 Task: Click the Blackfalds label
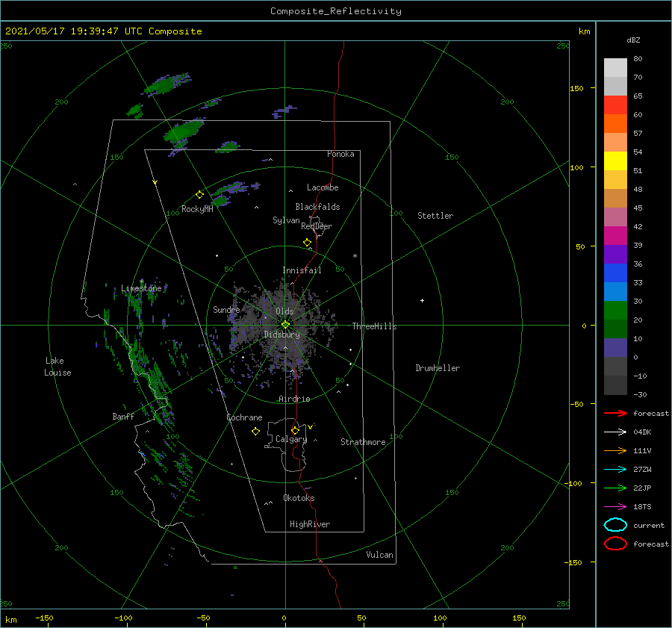(x=317, y=207)
